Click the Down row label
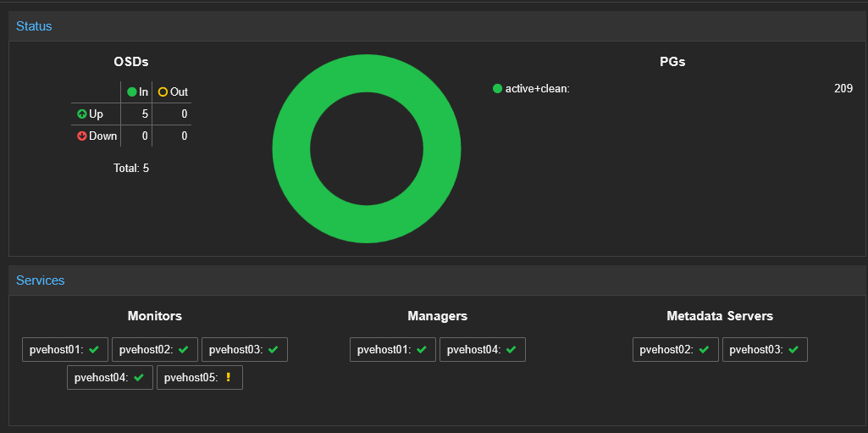The image size is (868, 433). point(103,136)
